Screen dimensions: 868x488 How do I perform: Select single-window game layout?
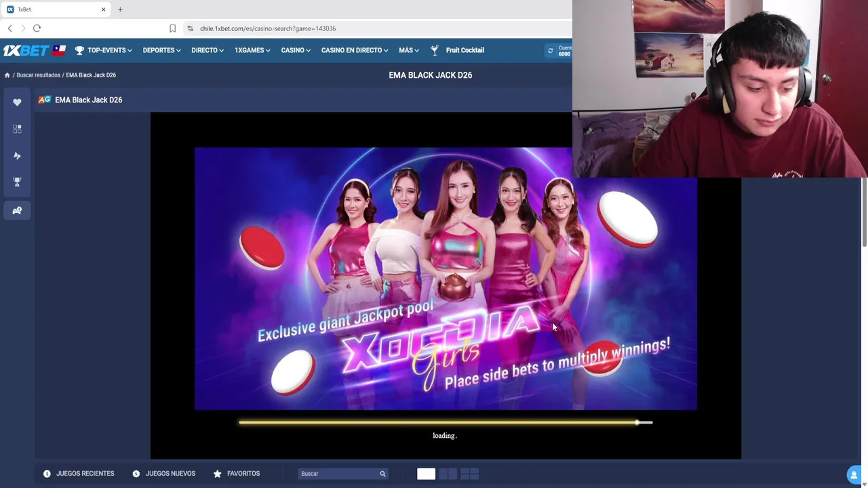pos(426,474)
